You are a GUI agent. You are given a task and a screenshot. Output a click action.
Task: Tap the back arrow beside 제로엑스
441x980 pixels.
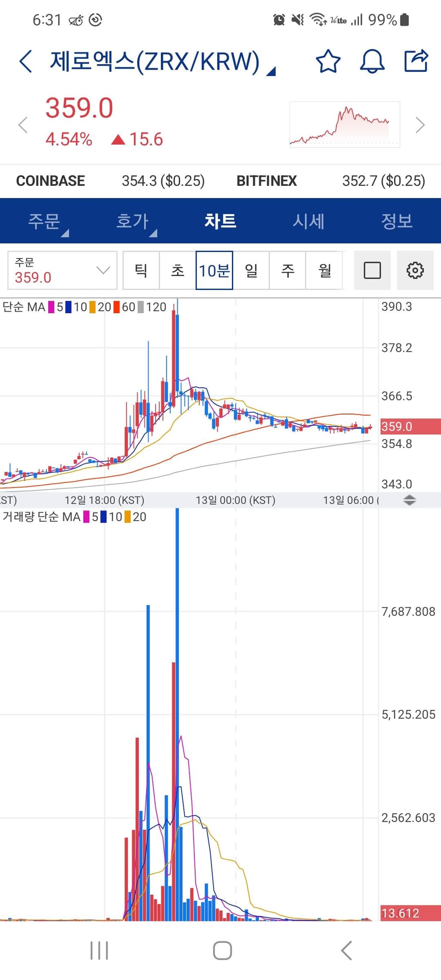click(x=26, y=61)
